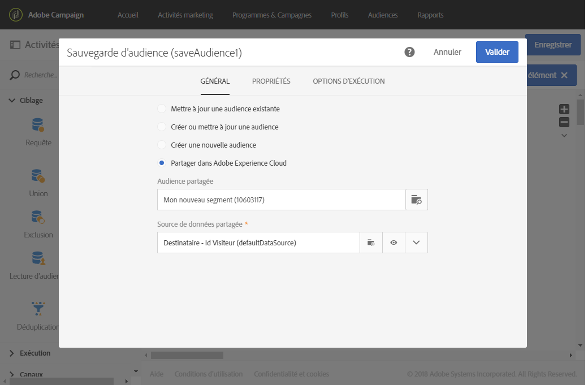Select the Union activity icon

click(38, 176)
